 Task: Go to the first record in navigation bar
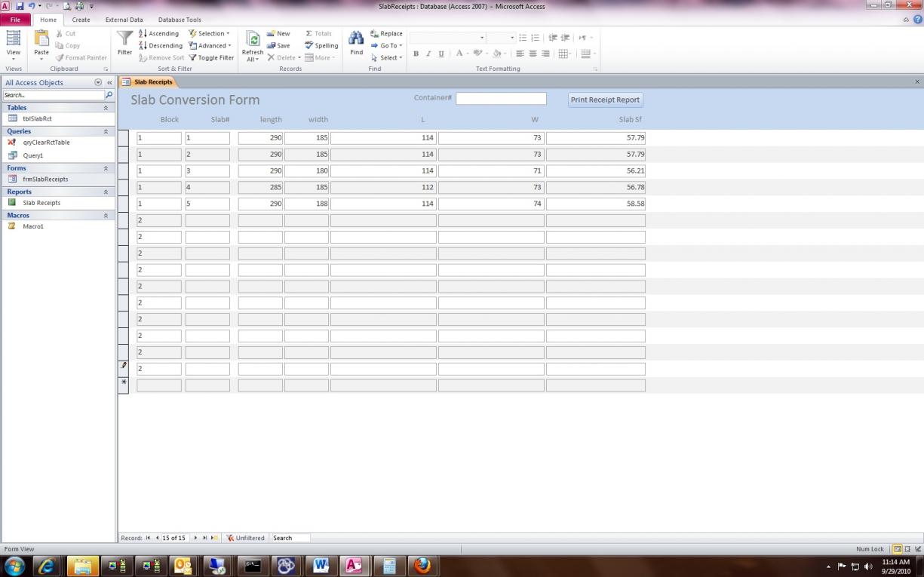point(148,538)
